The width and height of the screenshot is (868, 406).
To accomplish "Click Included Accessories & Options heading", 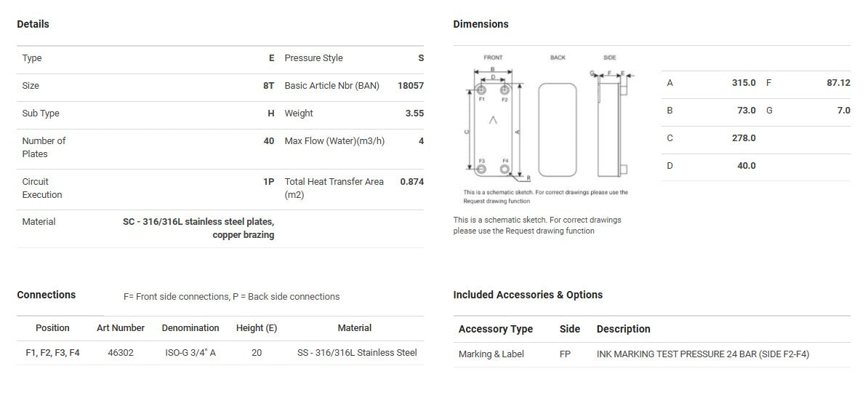I will 527,295.
